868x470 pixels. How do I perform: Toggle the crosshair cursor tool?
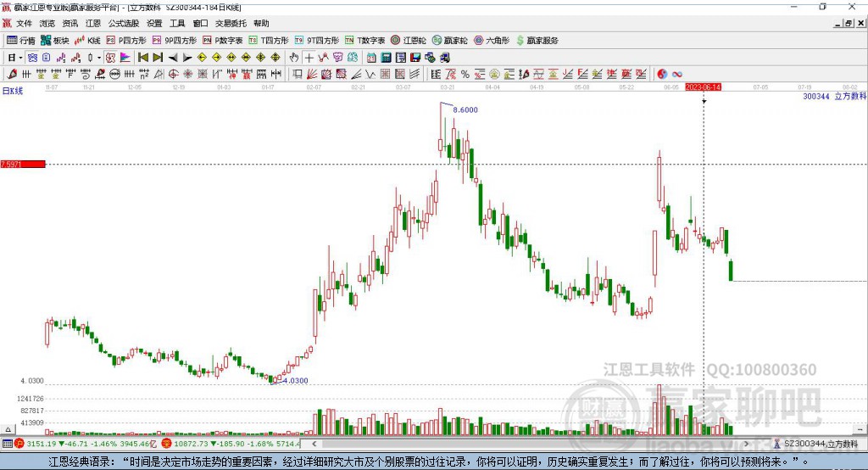[309, 57]
